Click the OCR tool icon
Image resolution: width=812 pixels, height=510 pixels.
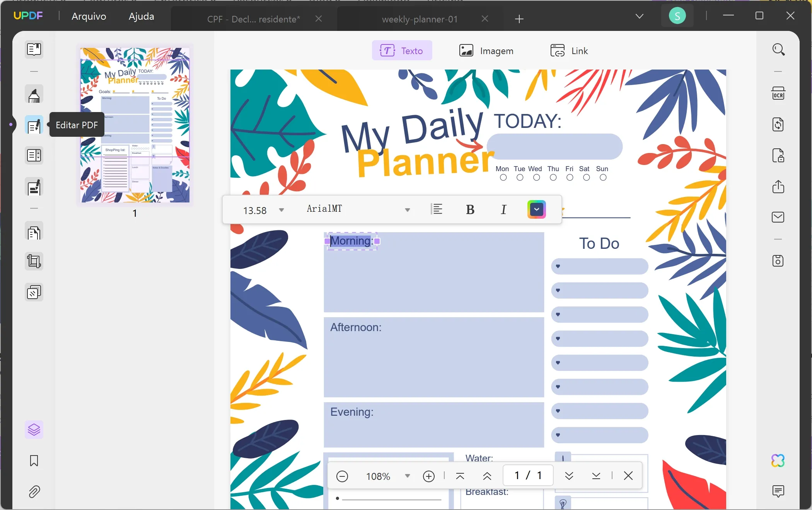point(778,94)
